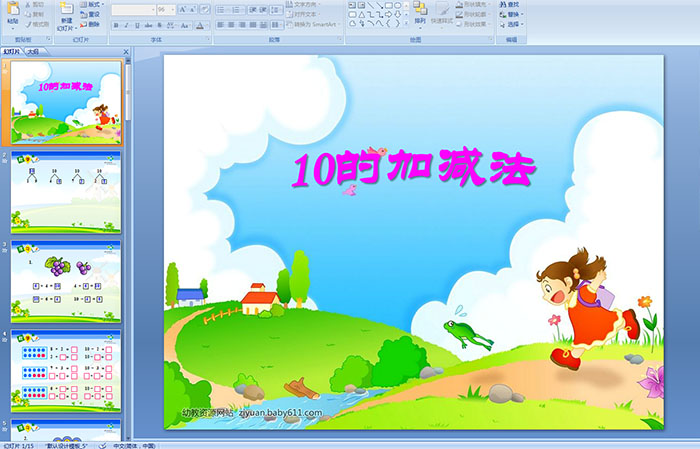Open the Font group dialog launcher
Viewport: 700px width, 449px height.
[208, 39]
